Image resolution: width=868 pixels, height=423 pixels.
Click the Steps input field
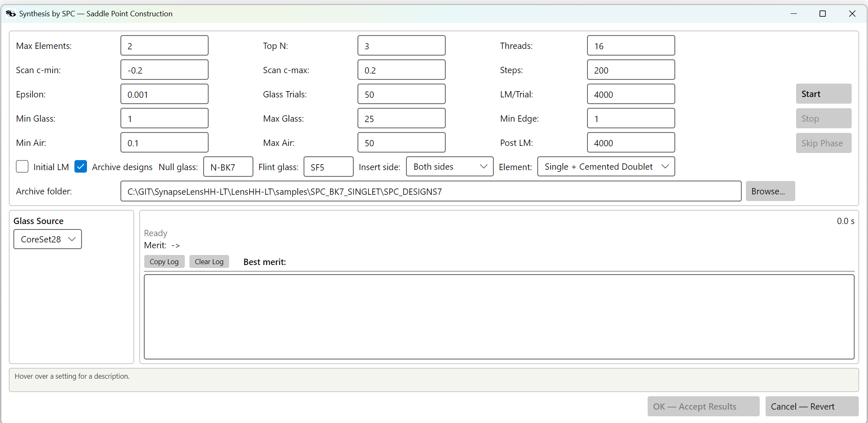pyautogui.click(x=631, y=70)
